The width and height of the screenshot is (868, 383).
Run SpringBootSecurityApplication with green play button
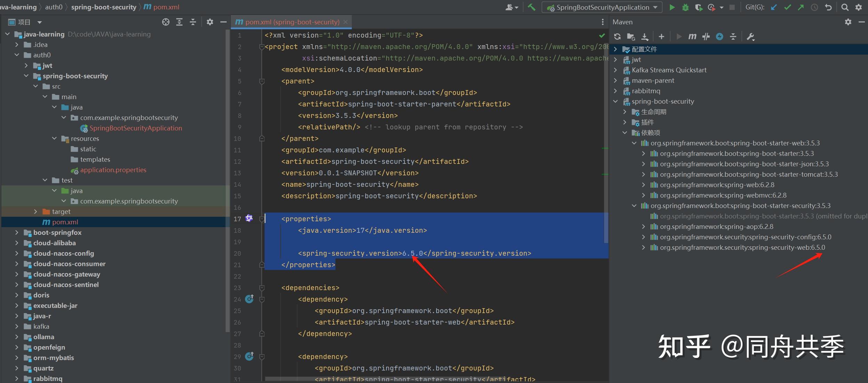pyautogui.click(x=672, y=7)
